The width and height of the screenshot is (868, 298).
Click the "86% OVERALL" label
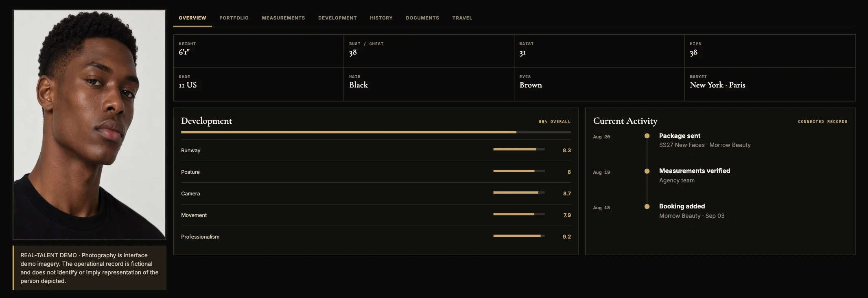click(x=555, y=122)
